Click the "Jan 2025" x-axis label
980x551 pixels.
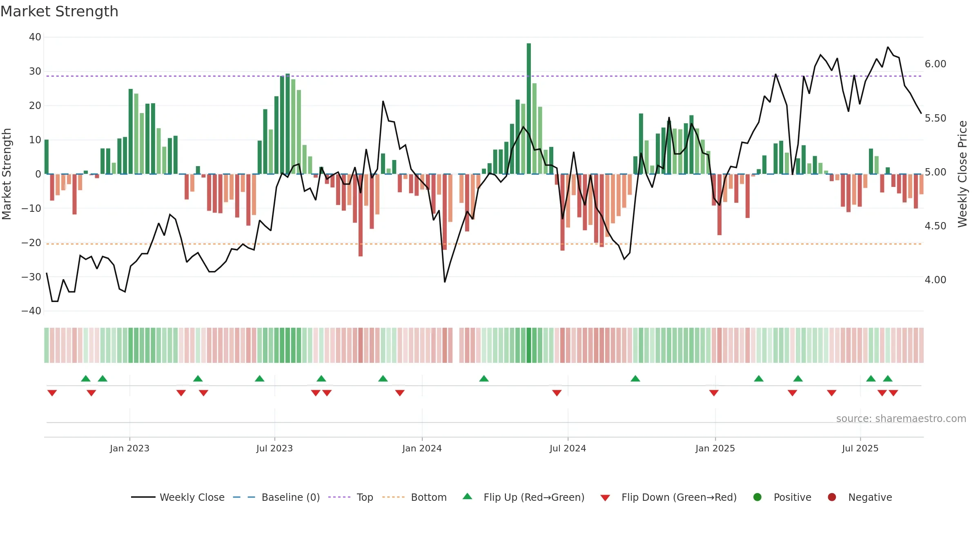[x=715, y=448]
